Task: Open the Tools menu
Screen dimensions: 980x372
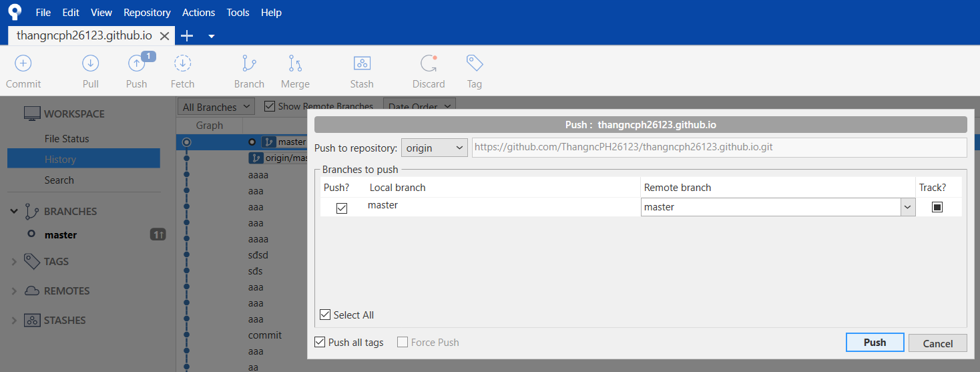Action: point(238,12)
